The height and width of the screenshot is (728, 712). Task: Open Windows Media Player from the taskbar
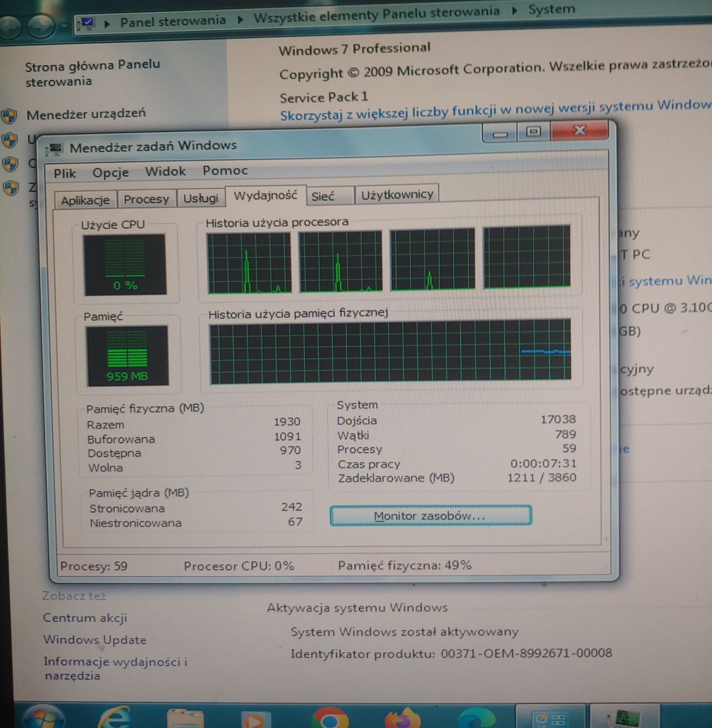pyautogui.click(x=256, y=718)
